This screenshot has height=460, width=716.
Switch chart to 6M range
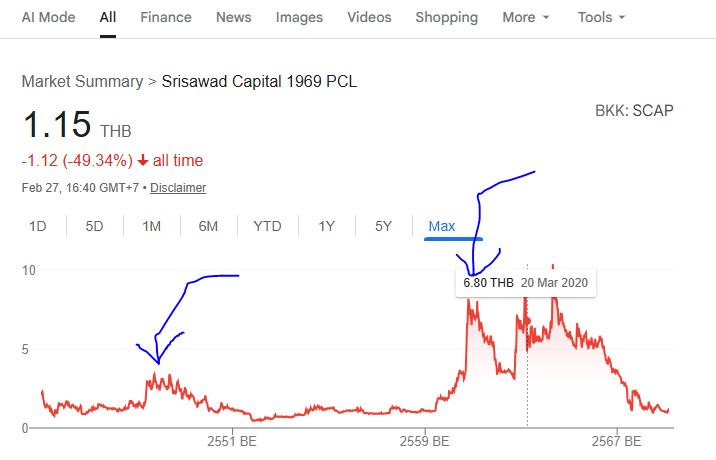(x=208, y=226)
